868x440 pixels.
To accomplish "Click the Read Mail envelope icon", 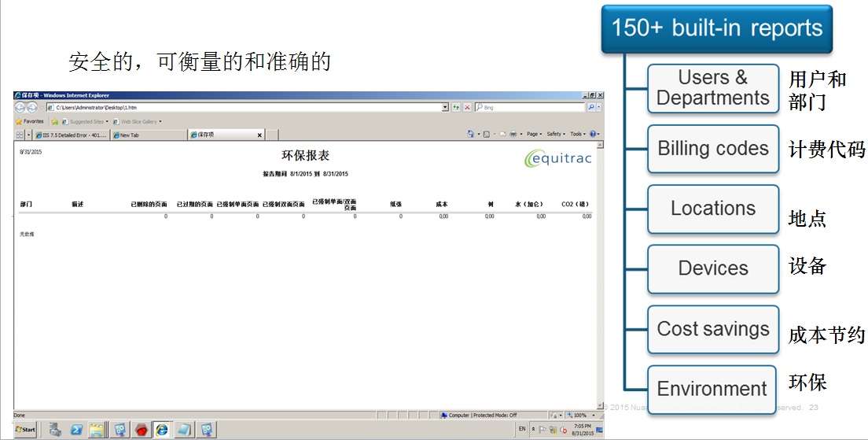I will click(502, 134).
